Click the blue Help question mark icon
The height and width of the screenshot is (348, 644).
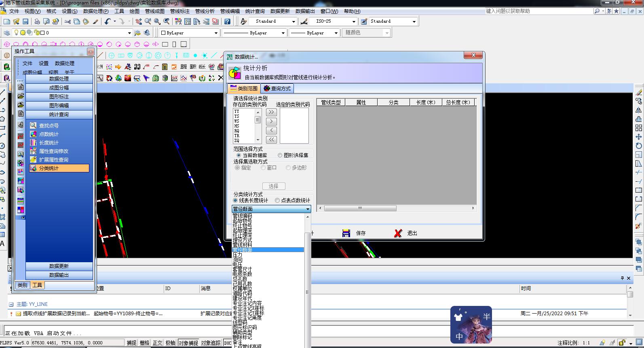point(227,21)
